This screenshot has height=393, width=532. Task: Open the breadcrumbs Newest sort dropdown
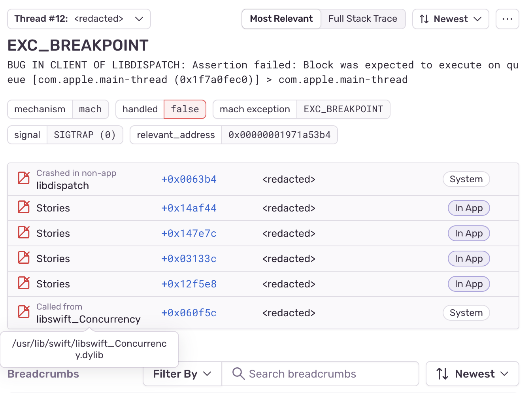(x=472, y=374)
